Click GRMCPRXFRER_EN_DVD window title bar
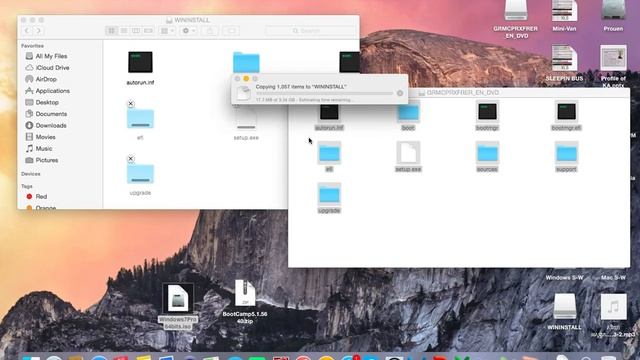Image resolution: width=640 pixels, height=360 pixels. tap(459, 93)
